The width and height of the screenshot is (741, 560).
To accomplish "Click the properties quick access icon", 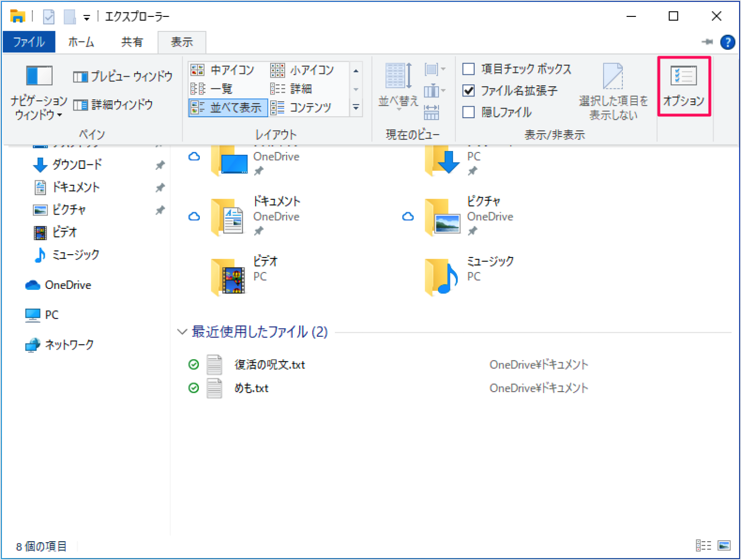I will pos(49,17).
